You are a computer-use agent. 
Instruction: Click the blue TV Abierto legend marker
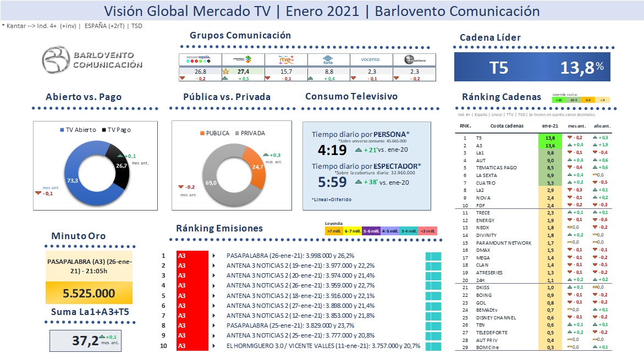tap(62, 130)
